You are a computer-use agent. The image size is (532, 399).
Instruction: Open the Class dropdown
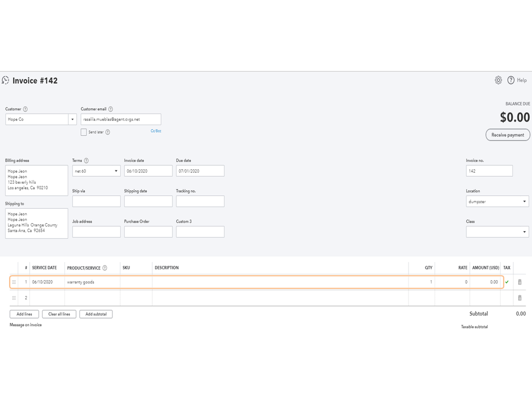click(524, 232)
